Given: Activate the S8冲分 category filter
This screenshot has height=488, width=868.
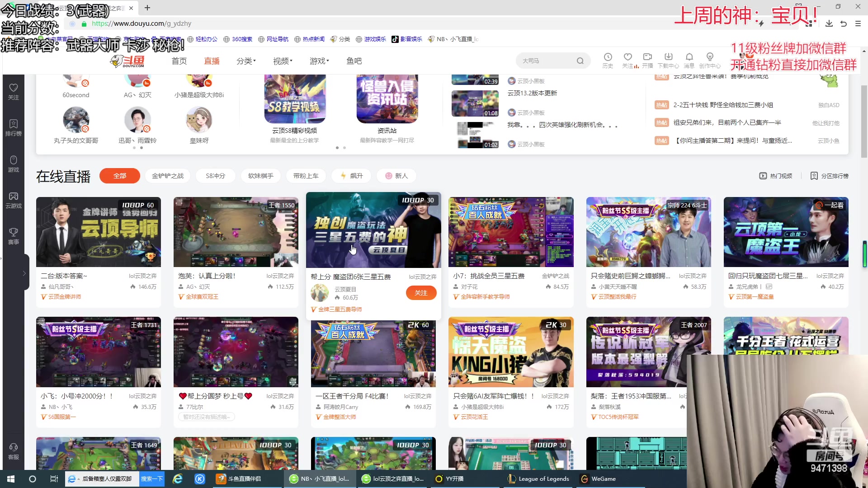Looking at the screenshot, I should click(215, 176).
